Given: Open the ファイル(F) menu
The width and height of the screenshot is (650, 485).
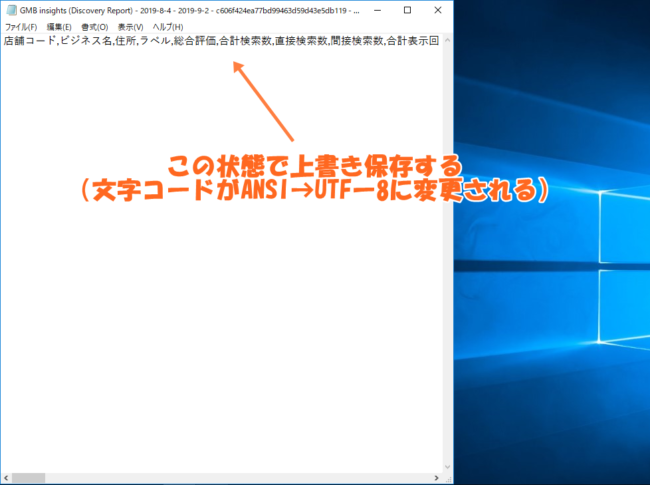Looking at the screenshot, I should pyautogui.click(x=21, y=27).
